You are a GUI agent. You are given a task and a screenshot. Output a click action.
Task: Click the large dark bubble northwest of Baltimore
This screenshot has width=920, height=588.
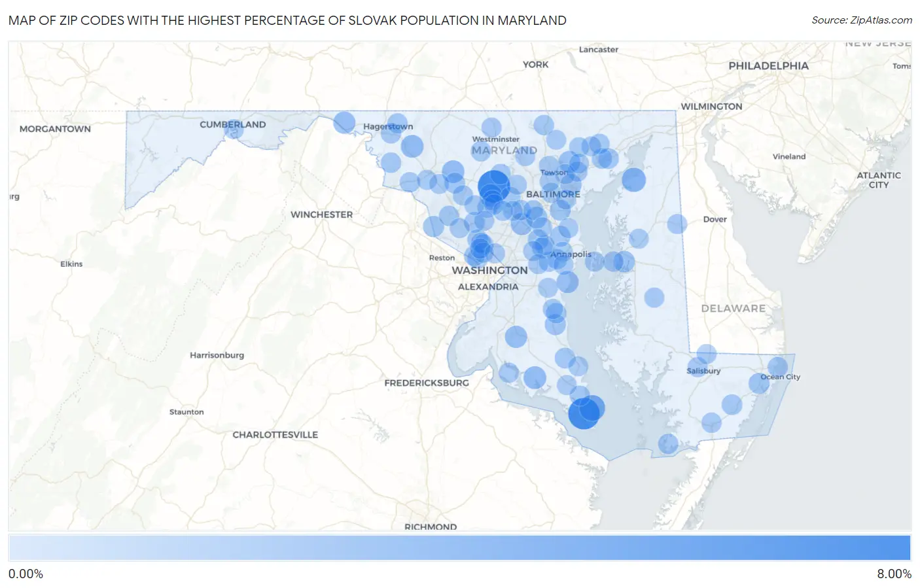(494, 185)
